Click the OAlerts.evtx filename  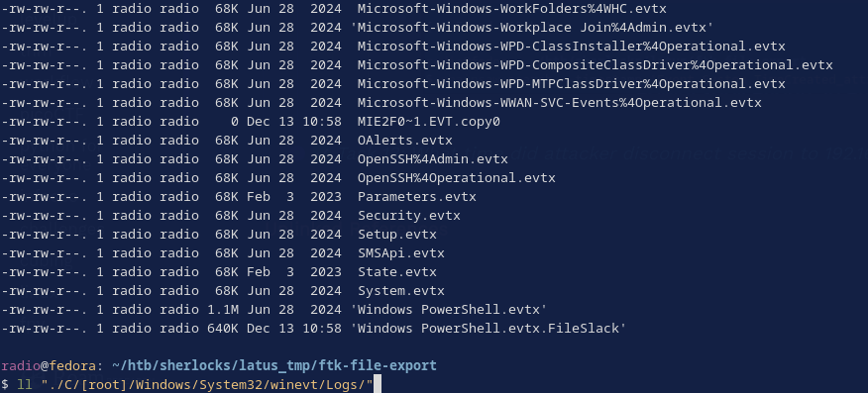click(x=404, y=141)
